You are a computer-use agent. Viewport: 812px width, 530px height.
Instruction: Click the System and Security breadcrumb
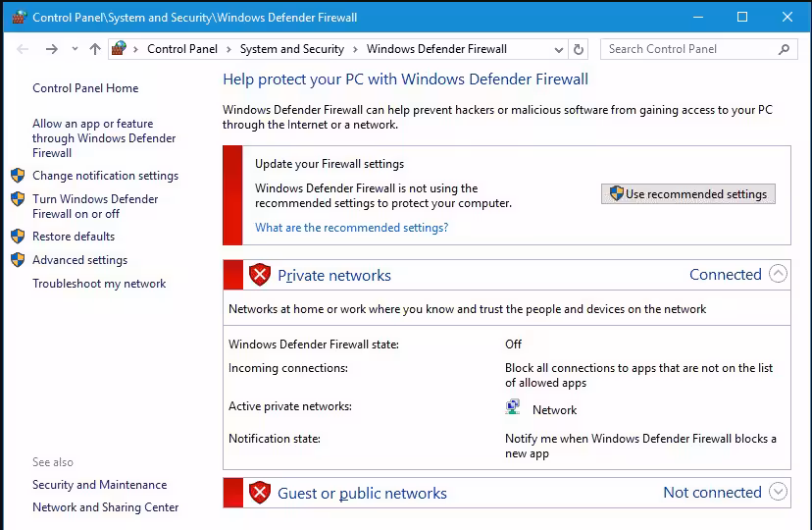click(x=291, y=49)
